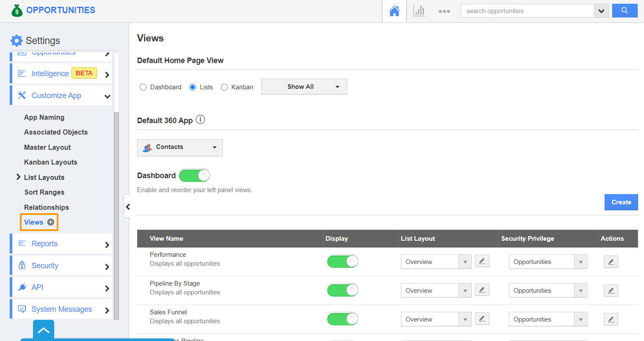The image size is (644, 341).
Task: Select the Kanban radio button
Action: coord(224,87)
